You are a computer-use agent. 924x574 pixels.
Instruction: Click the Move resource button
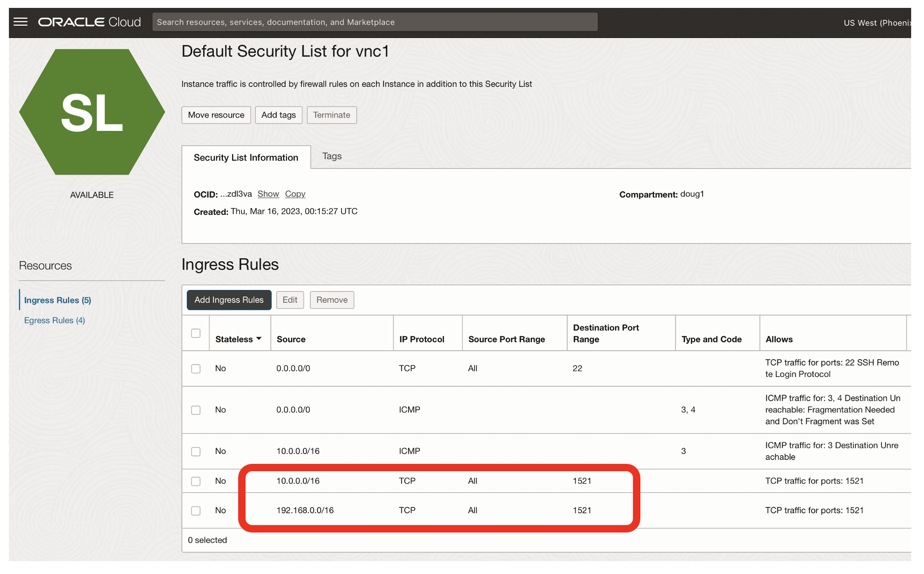216,115
